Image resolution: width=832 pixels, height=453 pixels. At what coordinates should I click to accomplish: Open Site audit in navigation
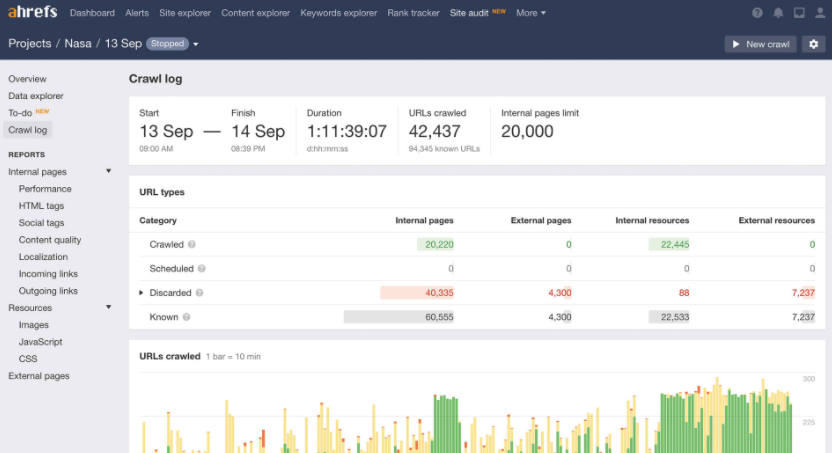[x=469, y=13]
